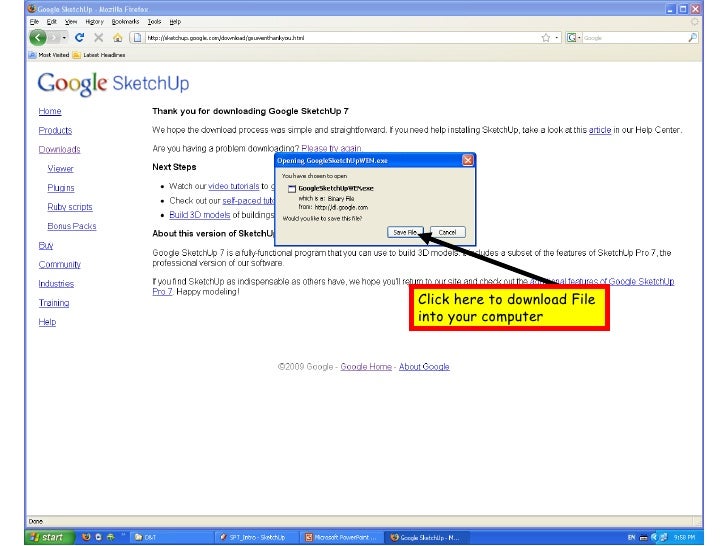728x546 pixels.
Task: Click the GoogleSketchUpWEN.exe file icon
Action: [292, 188]
